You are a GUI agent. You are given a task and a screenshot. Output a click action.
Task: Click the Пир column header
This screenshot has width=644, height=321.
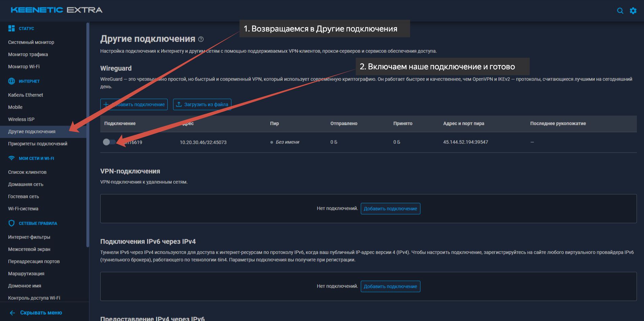tap(274, 123)
